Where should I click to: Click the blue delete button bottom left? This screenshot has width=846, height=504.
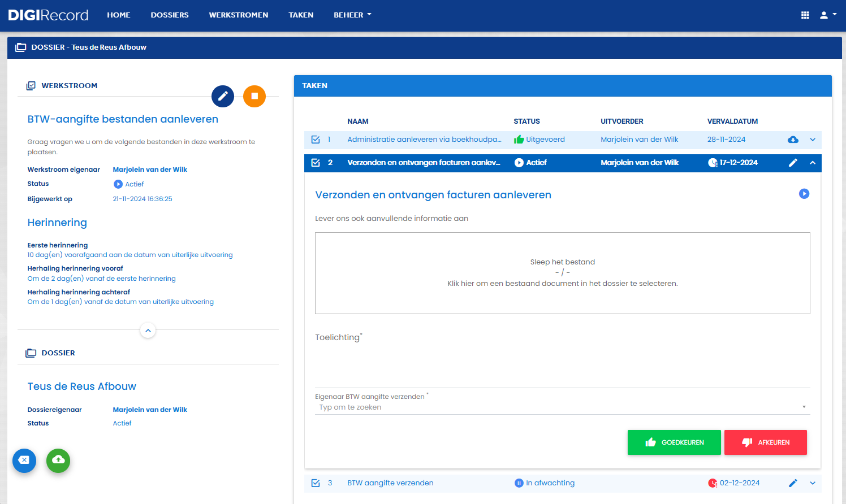point(24,460)
